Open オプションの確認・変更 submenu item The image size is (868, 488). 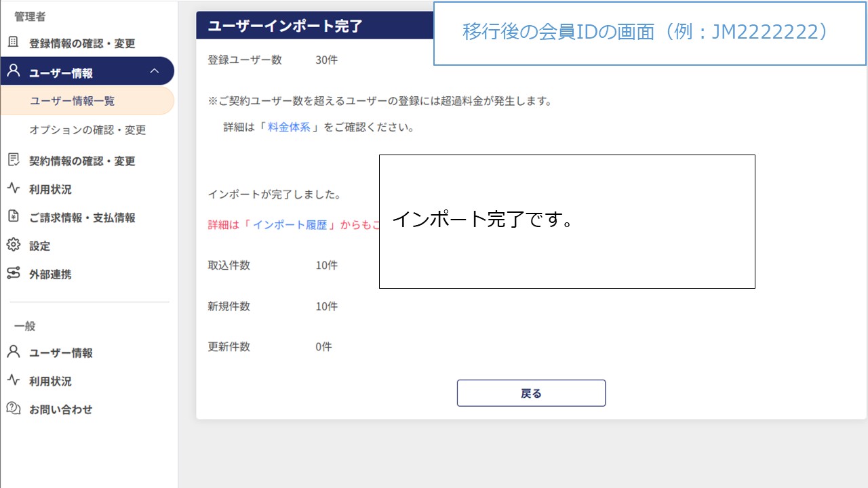point(87,129)
